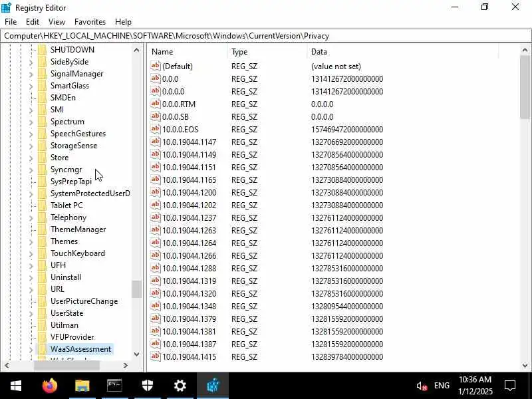Open the notification center icon
Screen dimensions: 532x399
click(510, 386)
